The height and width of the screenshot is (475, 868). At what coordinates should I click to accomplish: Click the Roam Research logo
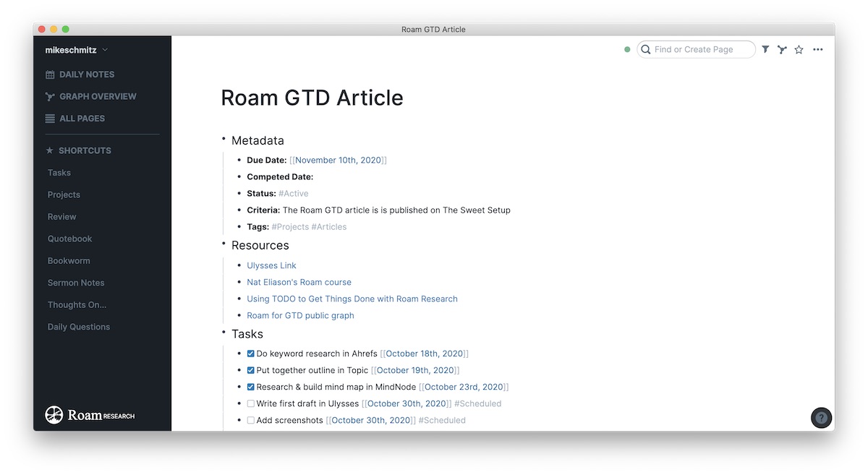90,415
